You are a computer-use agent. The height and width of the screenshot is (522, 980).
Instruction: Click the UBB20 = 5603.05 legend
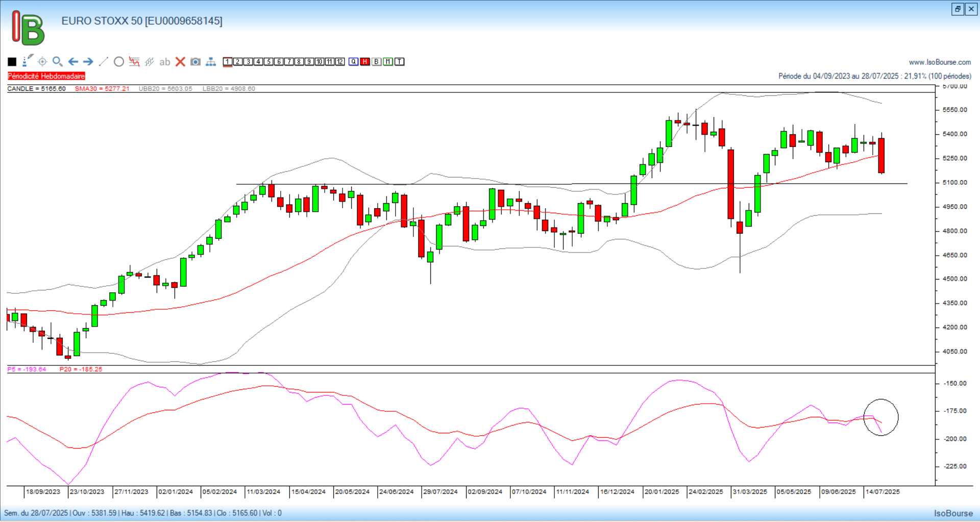(165, 89)
